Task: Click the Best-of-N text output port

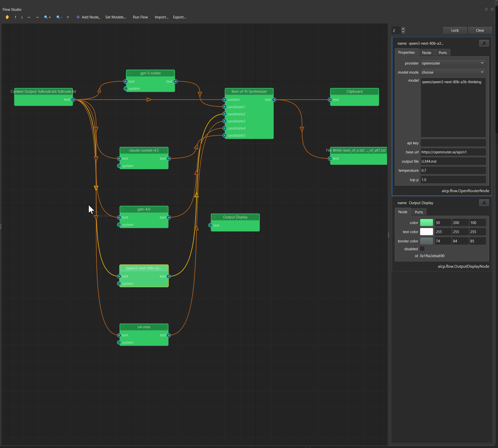Action: coord(274,100)
